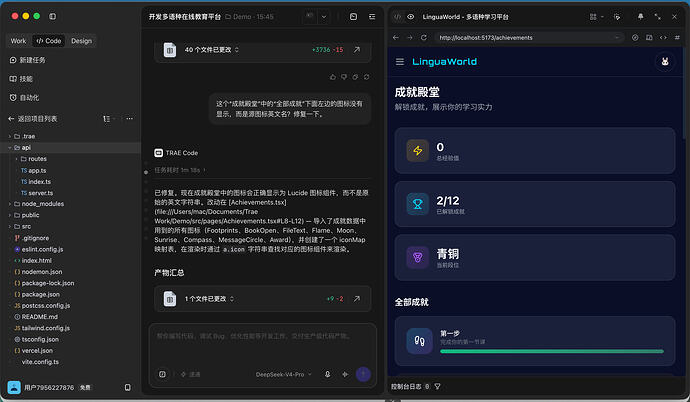Toggle the left sidebar panel icon
Image resolution: width=690 pixels, height=402 pixels.
(52, 16)
